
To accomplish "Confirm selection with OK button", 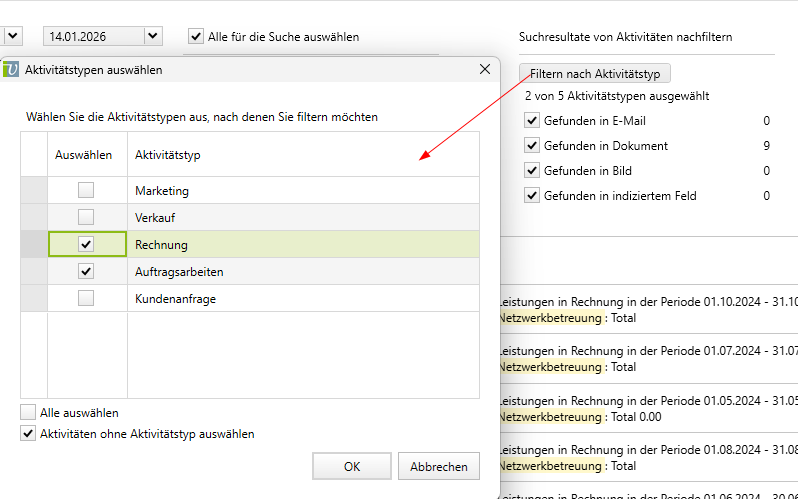I will pos(351,466).
